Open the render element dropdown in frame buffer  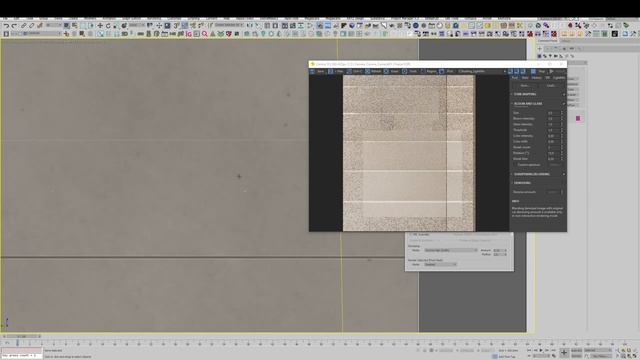(482, 71)
